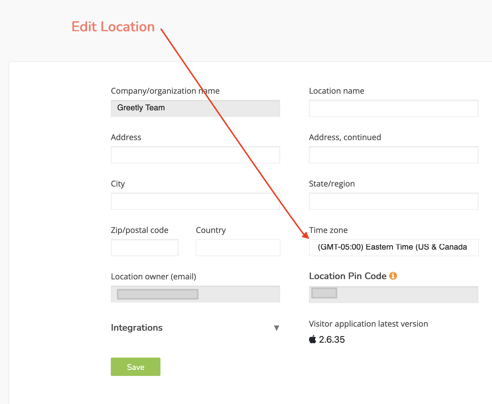
Task: Select the Address, continued field
Action: pyautogui.click(x=394, y=155)
